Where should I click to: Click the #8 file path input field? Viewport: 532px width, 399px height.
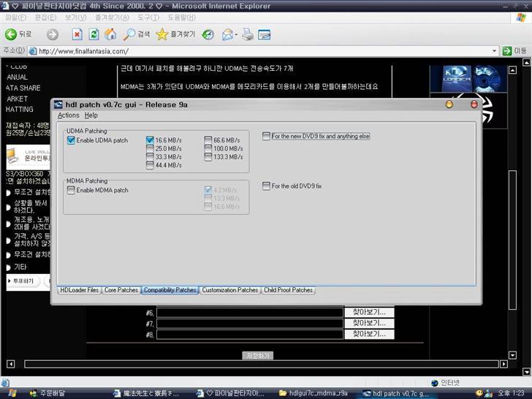250,335
